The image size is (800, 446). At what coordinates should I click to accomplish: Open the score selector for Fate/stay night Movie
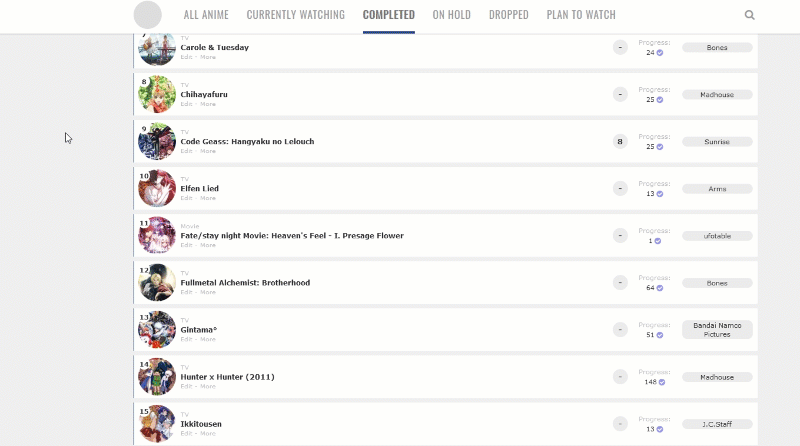[620, 236]
